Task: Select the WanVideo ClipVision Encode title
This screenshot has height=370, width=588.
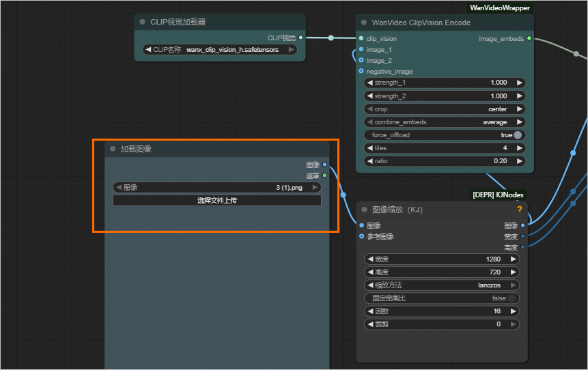Action: point(421,23)
